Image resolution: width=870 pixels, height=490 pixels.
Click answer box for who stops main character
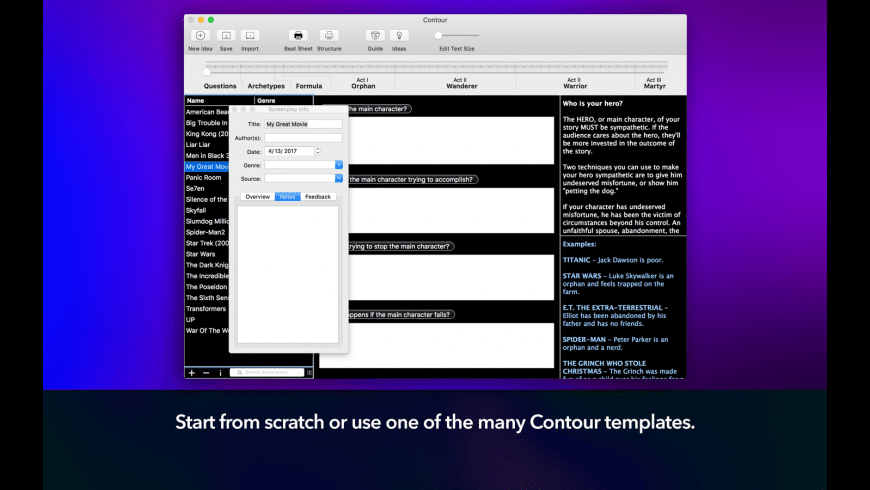point(451,277)
